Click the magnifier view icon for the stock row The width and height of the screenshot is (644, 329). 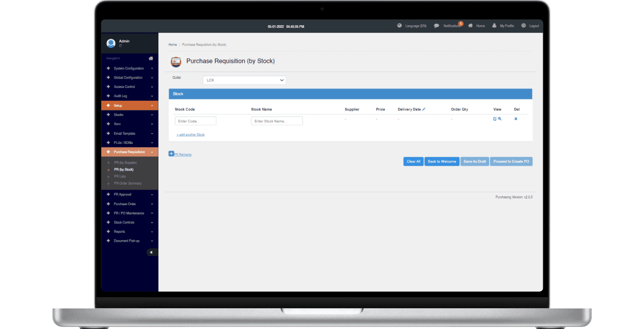(x=499, y=119)
